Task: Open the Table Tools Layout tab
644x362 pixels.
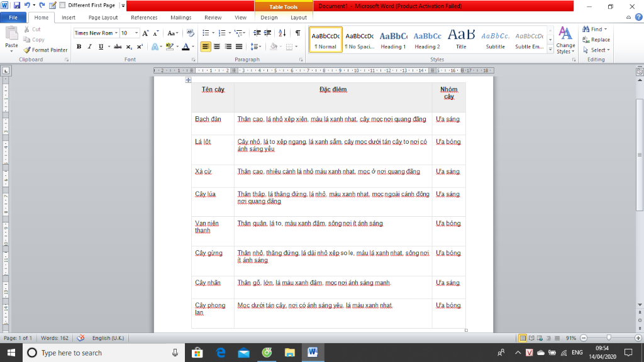Action: [299, 18]
